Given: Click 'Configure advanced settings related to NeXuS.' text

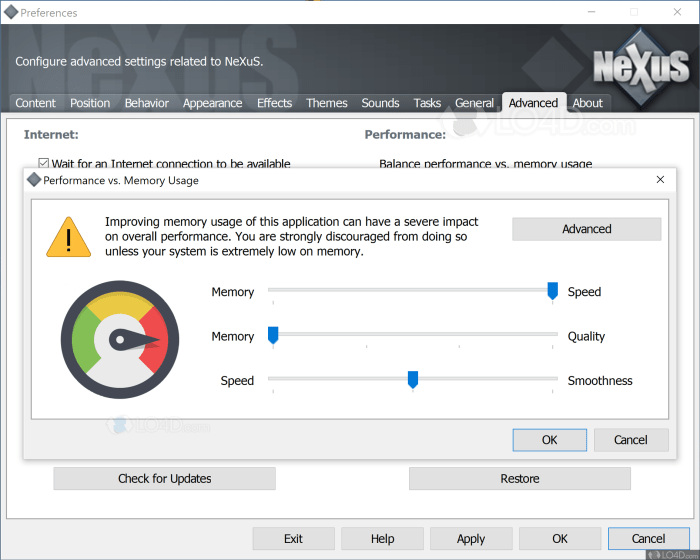Looking at the screenshot, I should click(x=139, y=61).
